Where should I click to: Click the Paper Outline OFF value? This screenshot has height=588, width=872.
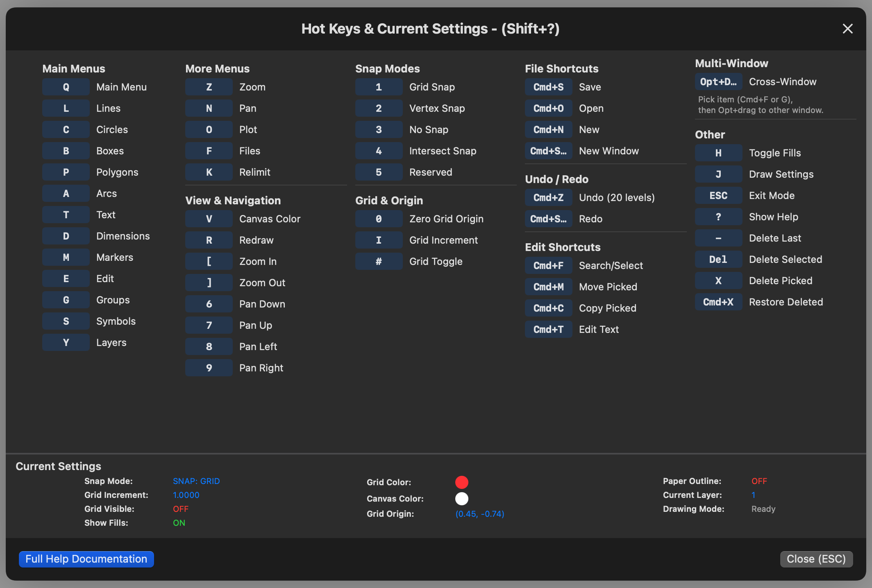[x=759, y=481]
